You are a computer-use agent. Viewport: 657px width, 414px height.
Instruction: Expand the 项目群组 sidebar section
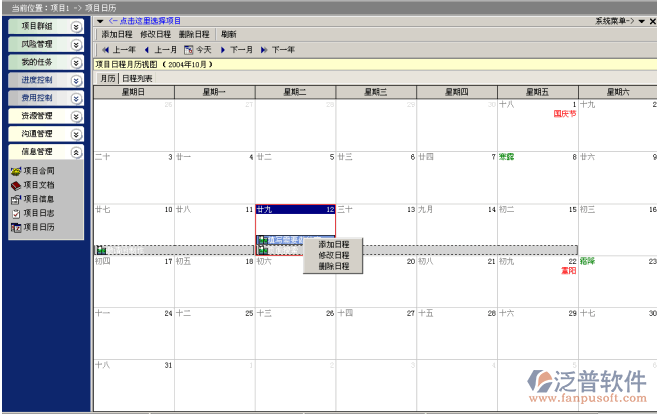(77, 26)
